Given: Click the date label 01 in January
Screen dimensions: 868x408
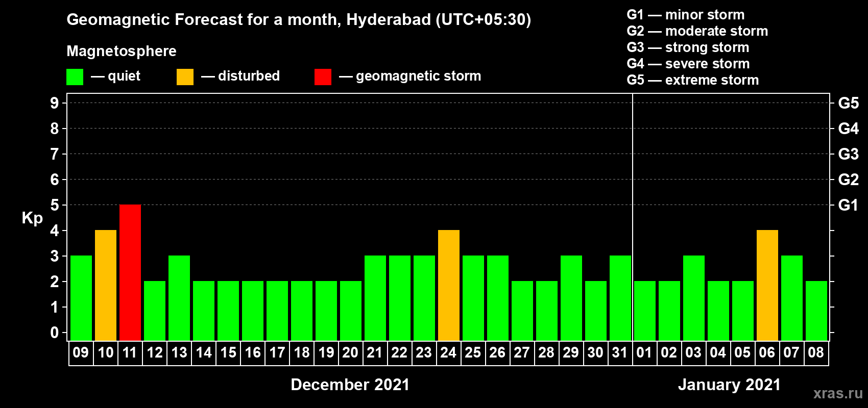Looking at the screenshot, I should [644, 352].
